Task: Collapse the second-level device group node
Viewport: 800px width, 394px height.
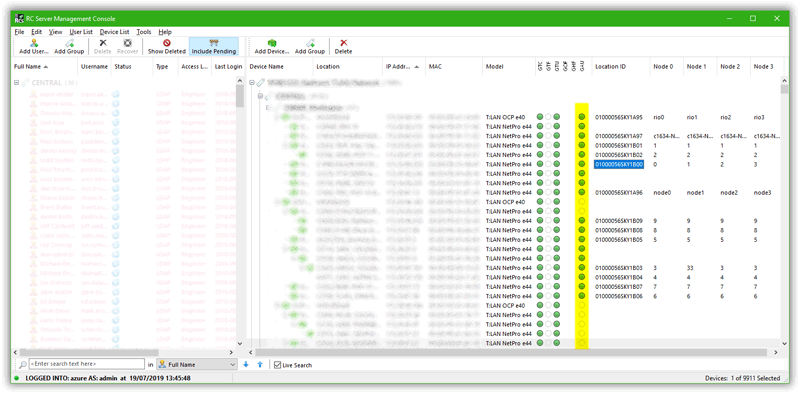Action: 260,96
